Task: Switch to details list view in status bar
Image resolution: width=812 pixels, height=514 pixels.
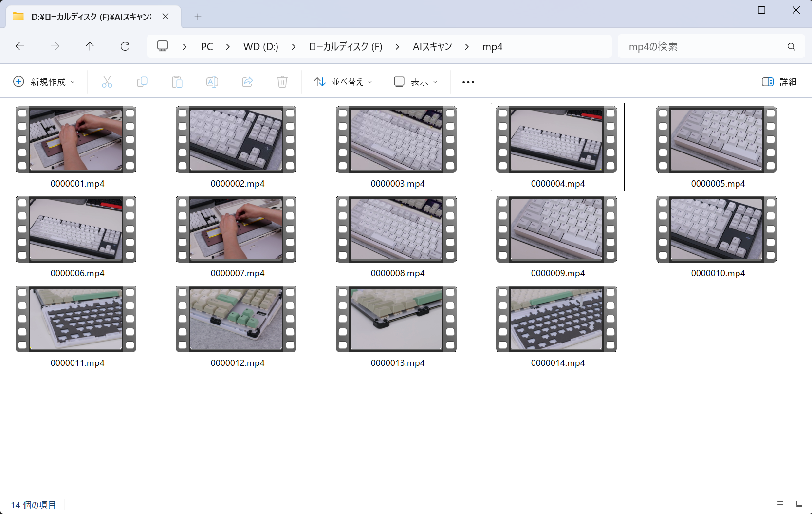Action: click(780, 504)
